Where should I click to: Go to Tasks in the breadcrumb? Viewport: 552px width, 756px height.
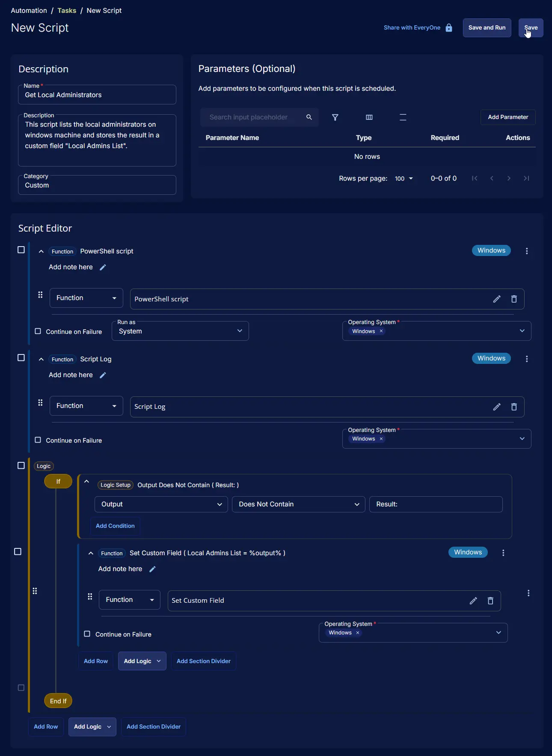coord(67,11)
